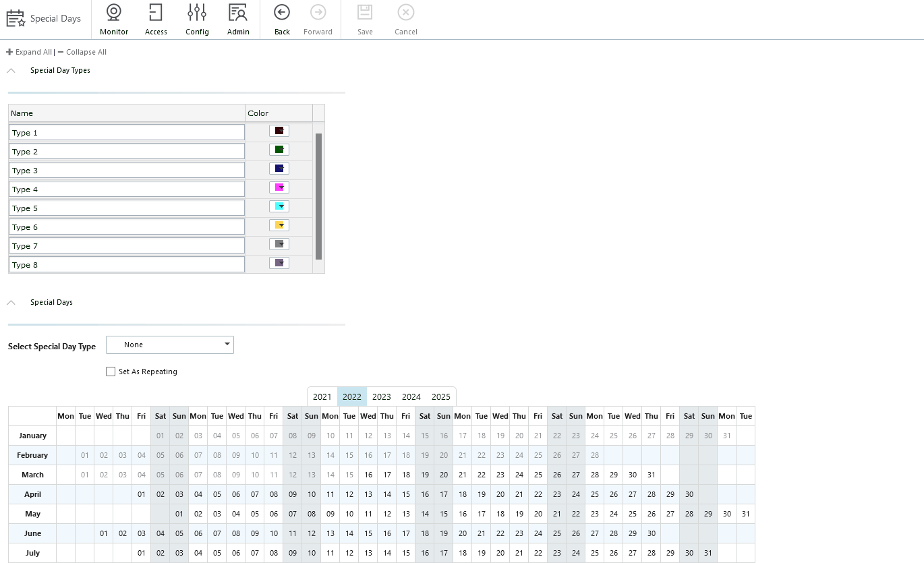924x563 pixels.
Task: Open the Config section
Action: [x=197, y=20]
